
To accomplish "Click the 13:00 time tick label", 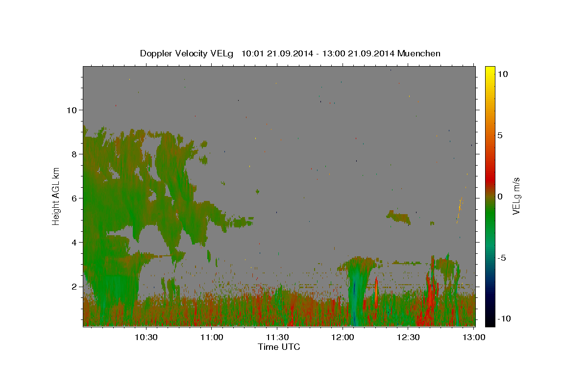I will [x=473, y=337].
